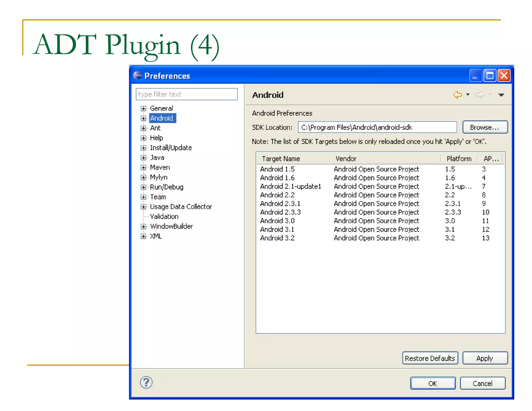The height and width of the screenshot is (411, 532).
Task: Confirm with the OK button
Action: (433, 383)
